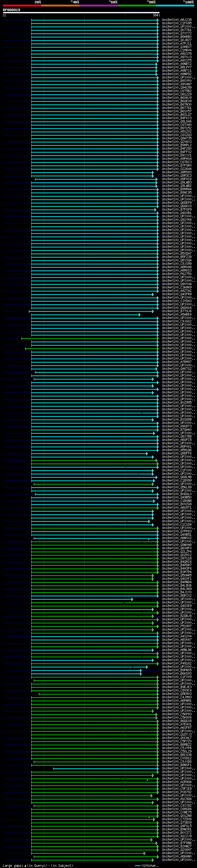The height and width of the screenshot is (868, 197).
Task: Select the UniRef100_Q8ITB8 label
Action: click(x=177, y=437)
